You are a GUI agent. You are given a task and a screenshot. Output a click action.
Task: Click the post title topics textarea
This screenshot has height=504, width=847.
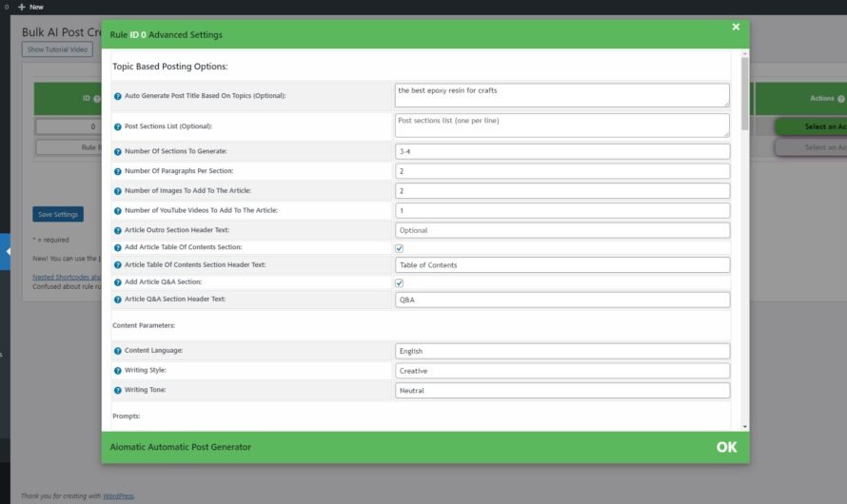click(561, 95)
